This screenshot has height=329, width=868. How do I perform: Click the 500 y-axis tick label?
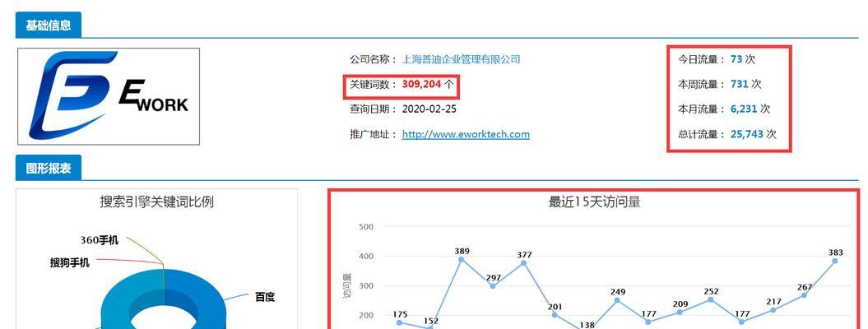click(x=366, y=227)
